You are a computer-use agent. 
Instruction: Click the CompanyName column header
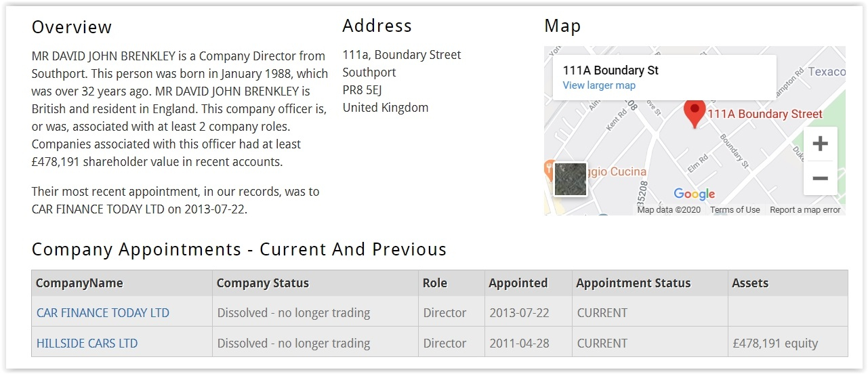(x=79, y=283)
